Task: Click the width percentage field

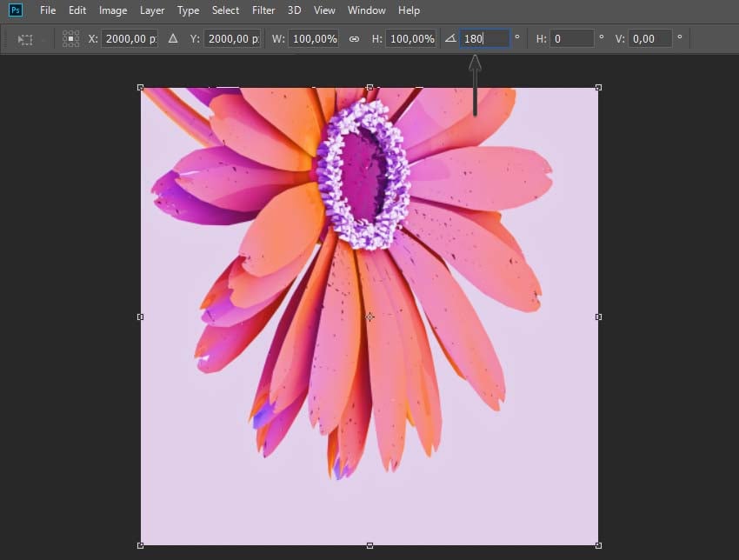Action: pyautogui.click(x=313, y=39)
